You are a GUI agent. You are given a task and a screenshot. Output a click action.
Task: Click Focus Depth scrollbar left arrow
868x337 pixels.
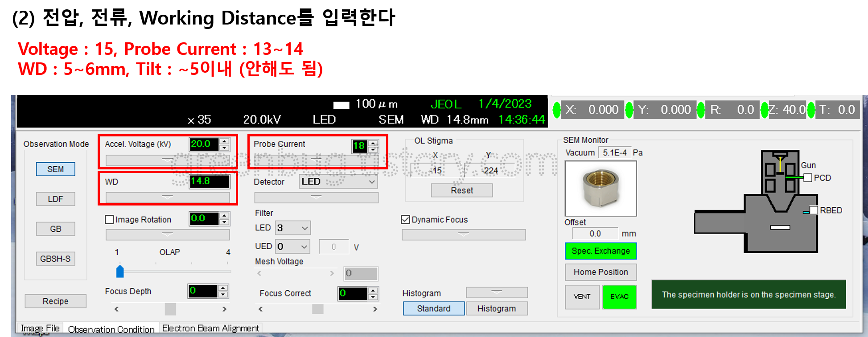pos(116,309)
